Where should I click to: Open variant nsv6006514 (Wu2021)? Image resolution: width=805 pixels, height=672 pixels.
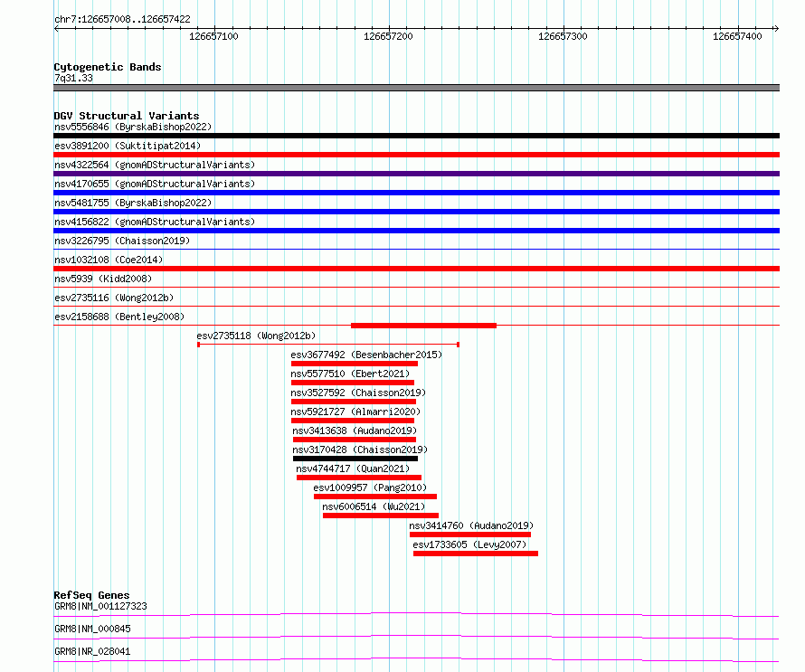[374, 506]
